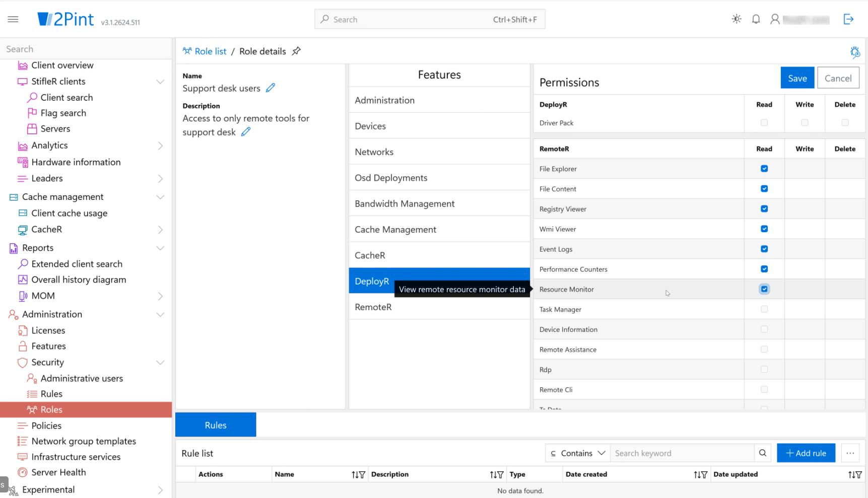Open Client search in sidebar
The width and height of the screenshot is (868, 498).
(66, 97)
